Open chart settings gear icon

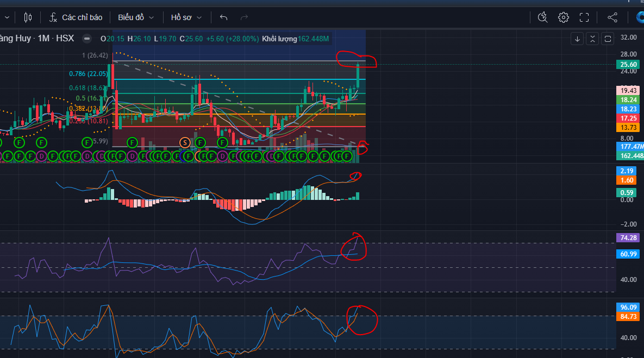coord(564,17)
